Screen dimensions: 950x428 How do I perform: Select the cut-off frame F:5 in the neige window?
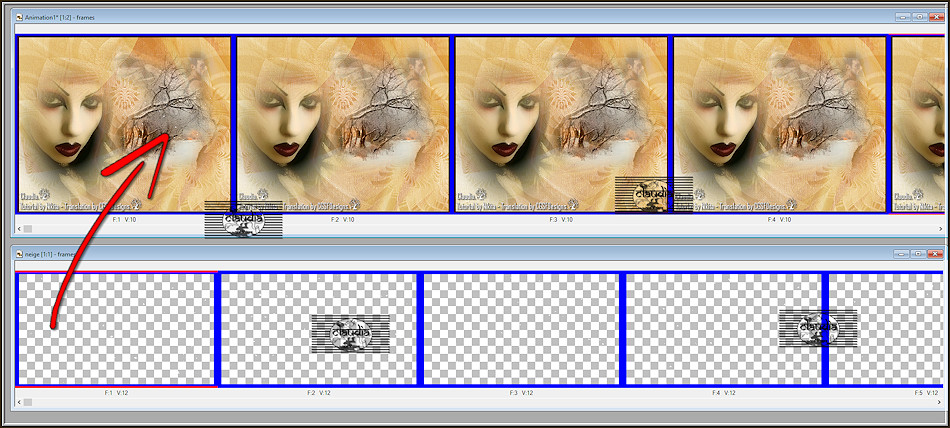point(886,329)
